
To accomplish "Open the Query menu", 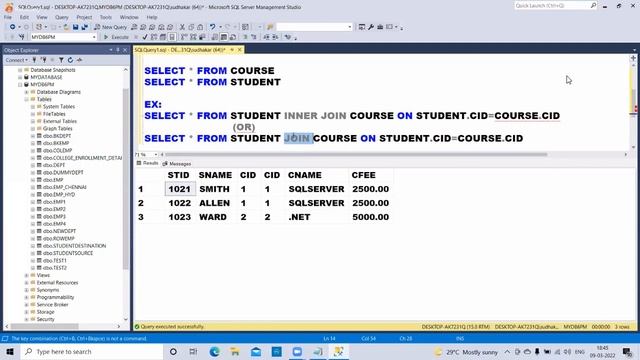I will pos(62,17).
